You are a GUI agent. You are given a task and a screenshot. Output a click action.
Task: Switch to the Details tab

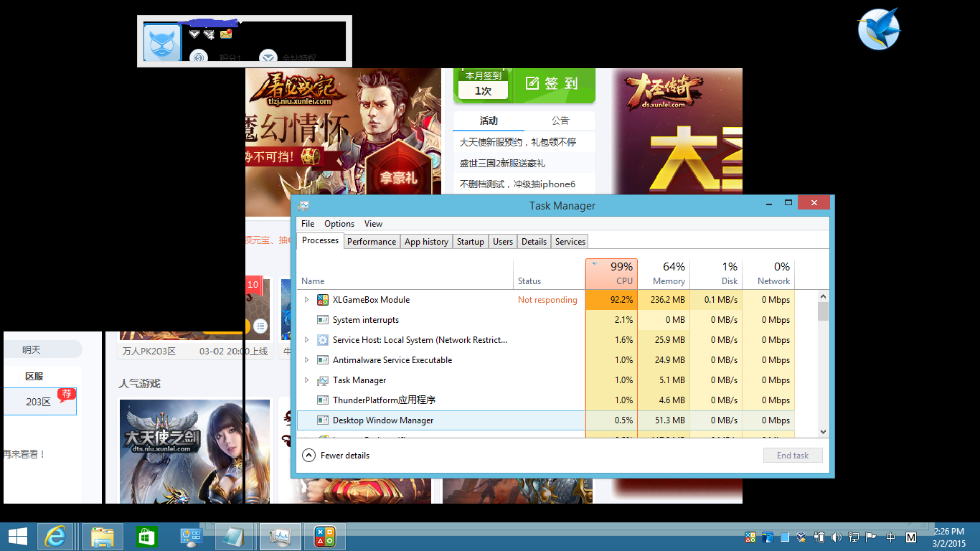tap(534, 242)
